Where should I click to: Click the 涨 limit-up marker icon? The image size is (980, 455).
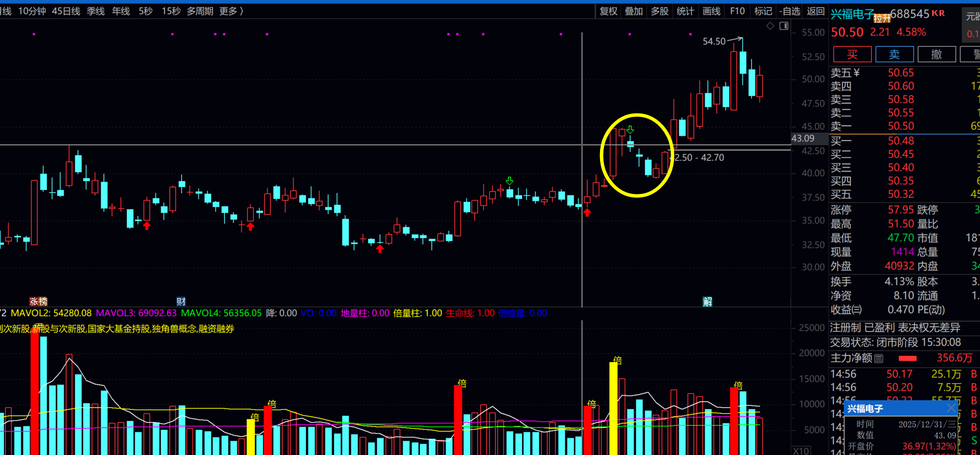(34, 302)
